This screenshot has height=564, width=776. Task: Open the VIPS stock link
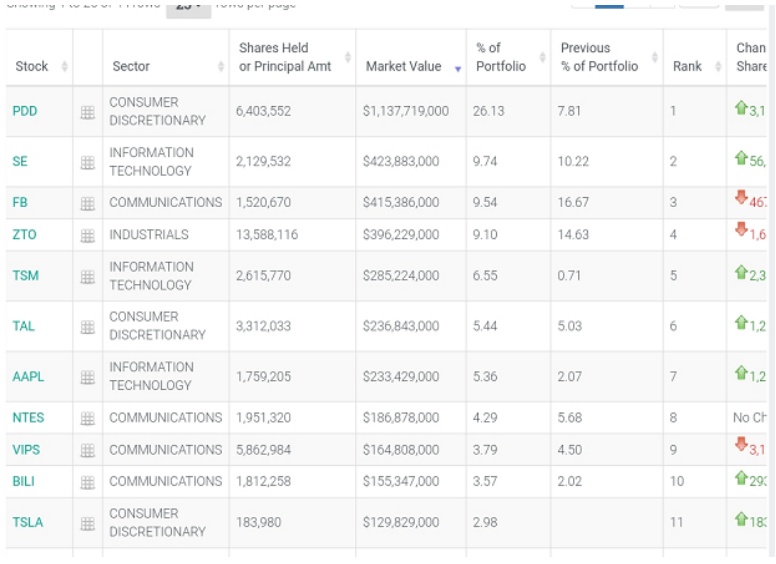[x=27, y=449]
